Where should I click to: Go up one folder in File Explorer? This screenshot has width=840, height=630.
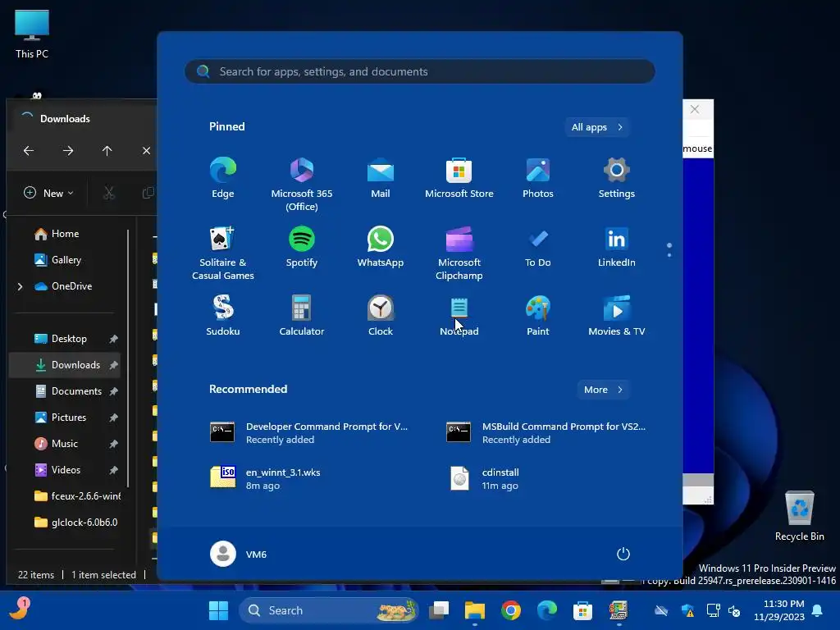(107, 151)
